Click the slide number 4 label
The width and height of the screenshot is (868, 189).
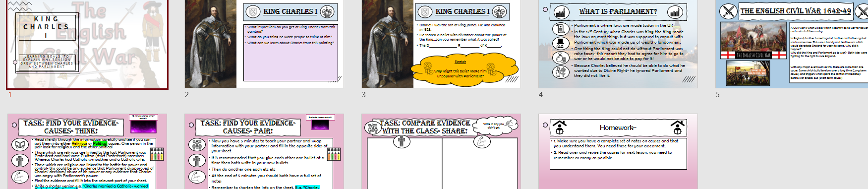point(541,95)
